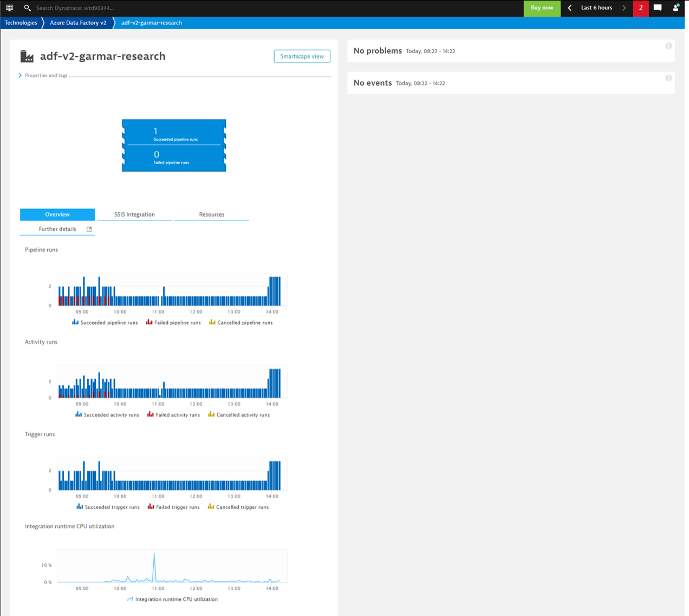Open the red problems counter

[x=641, y=8]
